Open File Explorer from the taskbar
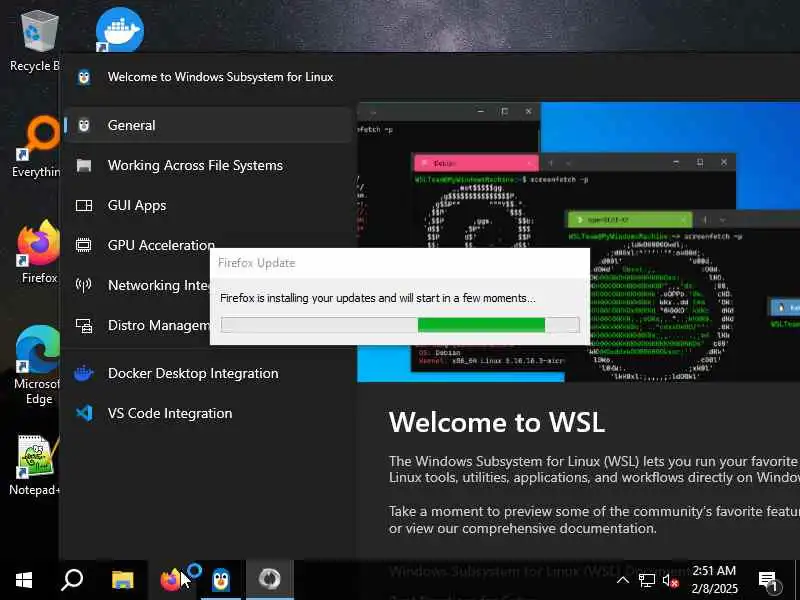 coord(122,580)
